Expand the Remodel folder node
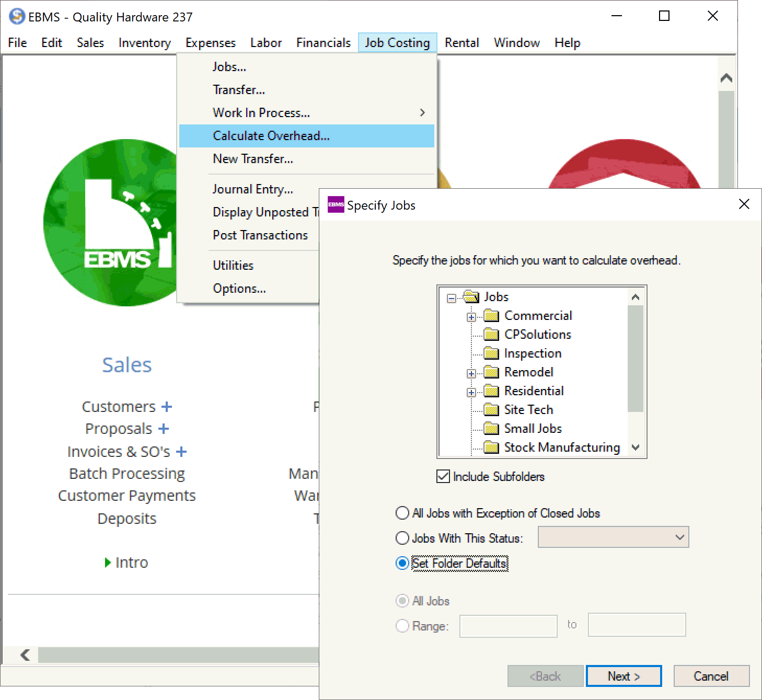The height and width of the screenshot is (700, 762). pyautogui.click(x=471, y=373)
